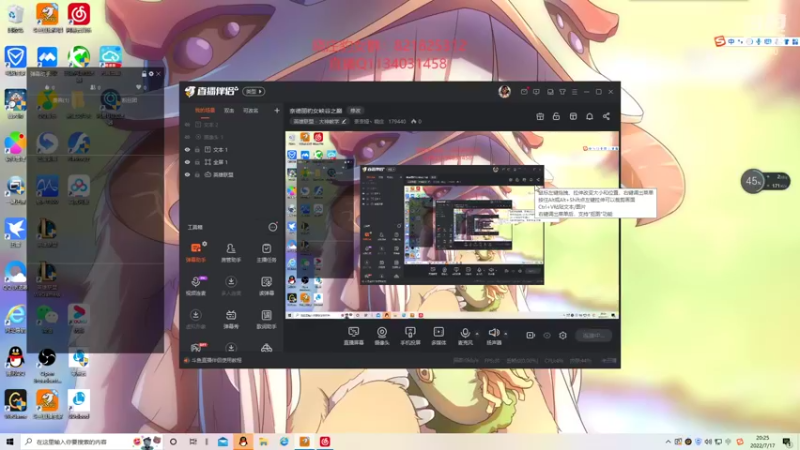Screen dimensions: 800x450
Task: Switch to the second scene tab
Action: coord(229,110)
